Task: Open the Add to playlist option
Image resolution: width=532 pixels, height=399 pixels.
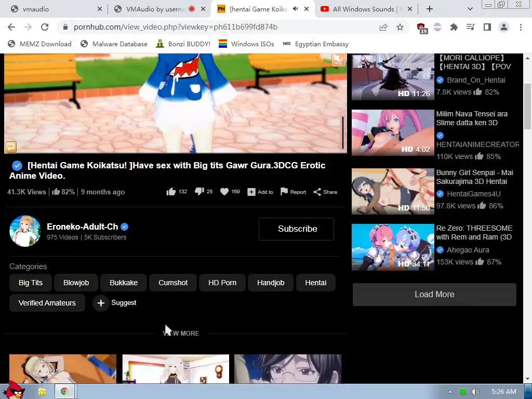Action: click(260, 192)
